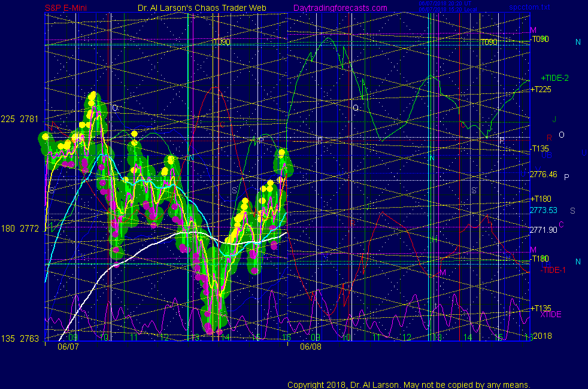Click the +T135 level label

(540, 308)
